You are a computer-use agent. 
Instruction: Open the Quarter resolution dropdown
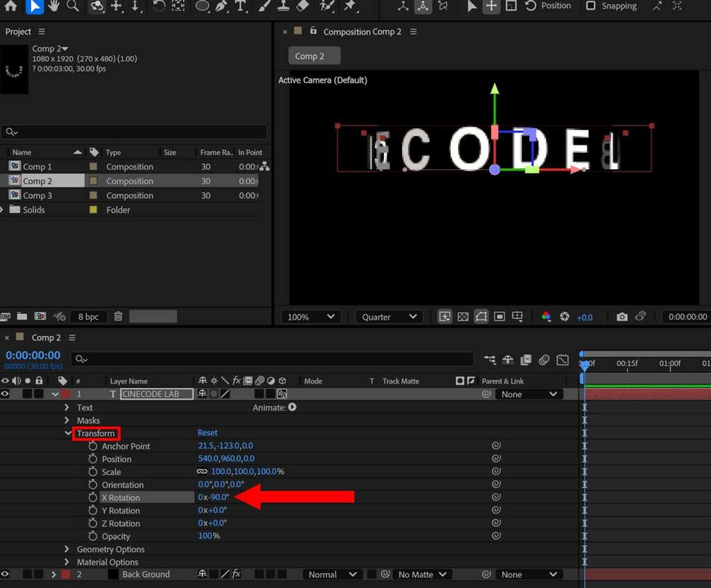[x=389, y=317]
